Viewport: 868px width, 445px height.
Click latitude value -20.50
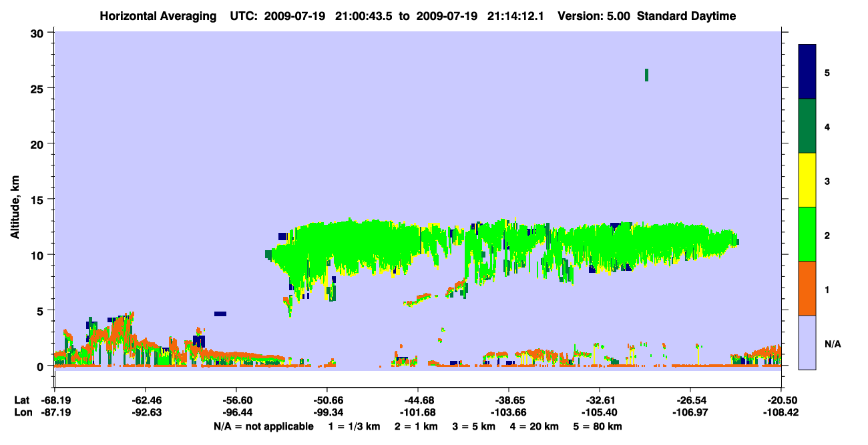[x=781, y=400]
